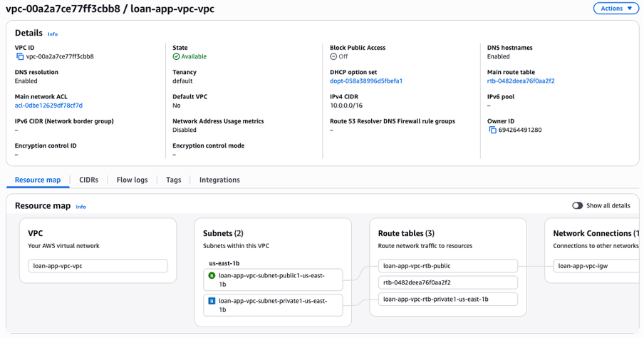The width and height of the screenshot is (644, 338).
Task: Click the green public subnet badge icon
Action: pos(212,275)
